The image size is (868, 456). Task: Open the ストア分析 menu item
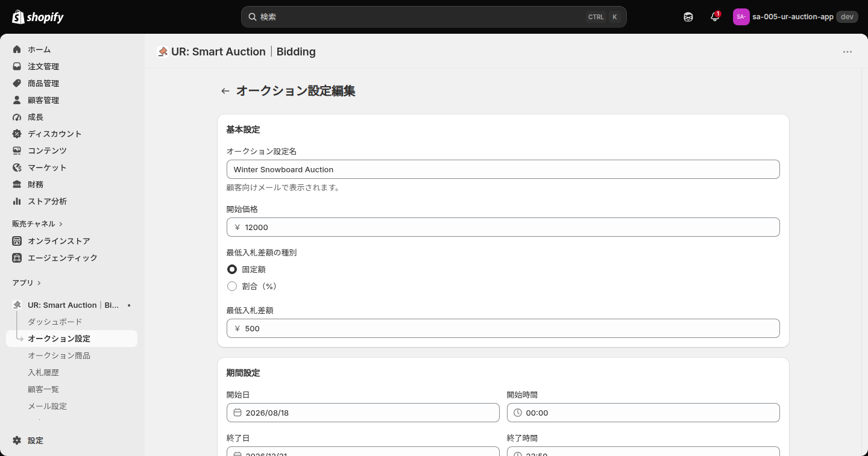72,201
